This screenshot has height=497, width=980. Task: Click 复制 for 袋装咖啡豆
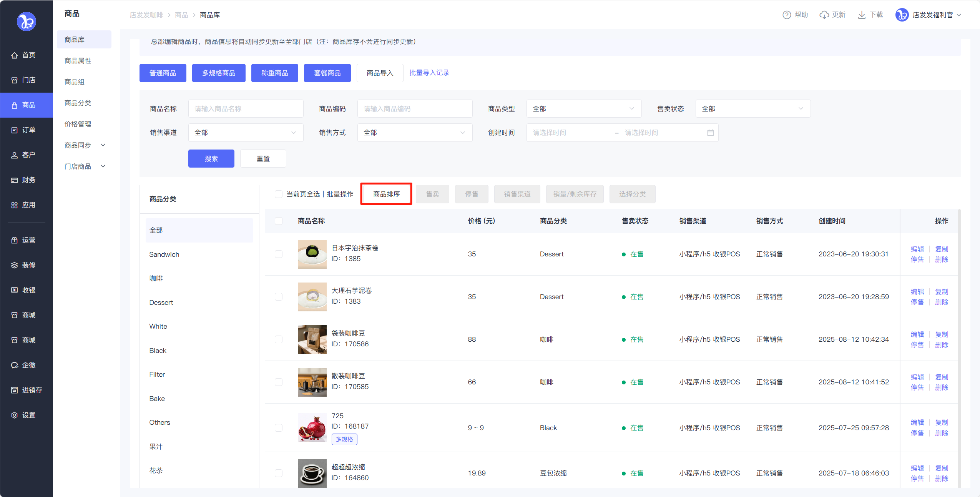pyautogui.click(x=942, y=334)
